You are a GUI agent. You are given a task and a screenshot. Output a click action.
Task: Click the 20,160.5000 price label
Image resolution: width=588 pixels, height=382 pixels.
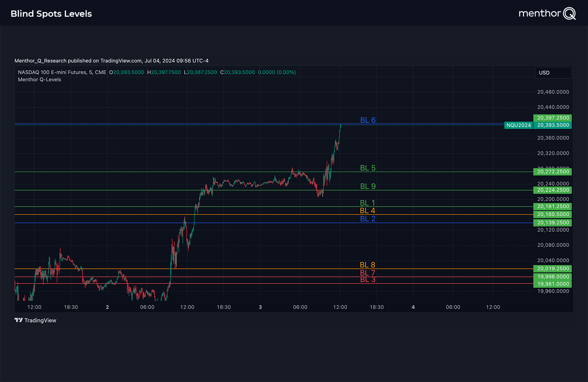(553, 214)
